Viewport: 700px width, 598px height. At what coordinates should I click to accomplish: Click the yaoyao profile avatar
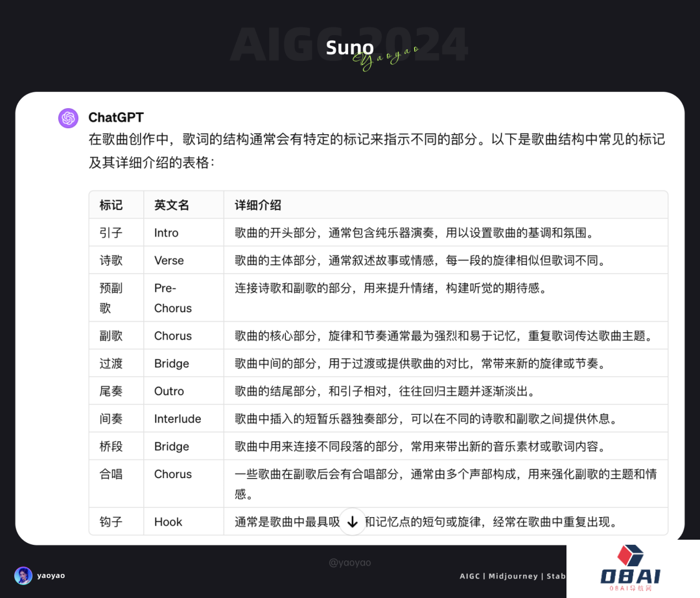(23, 576)
